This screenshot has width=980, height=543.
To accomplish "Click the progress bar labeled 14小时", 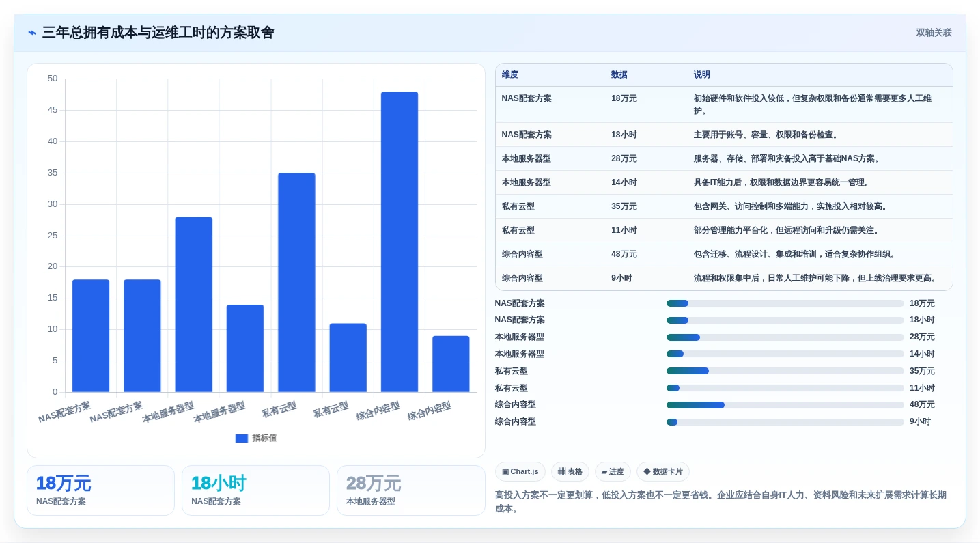I will point(785,354).
